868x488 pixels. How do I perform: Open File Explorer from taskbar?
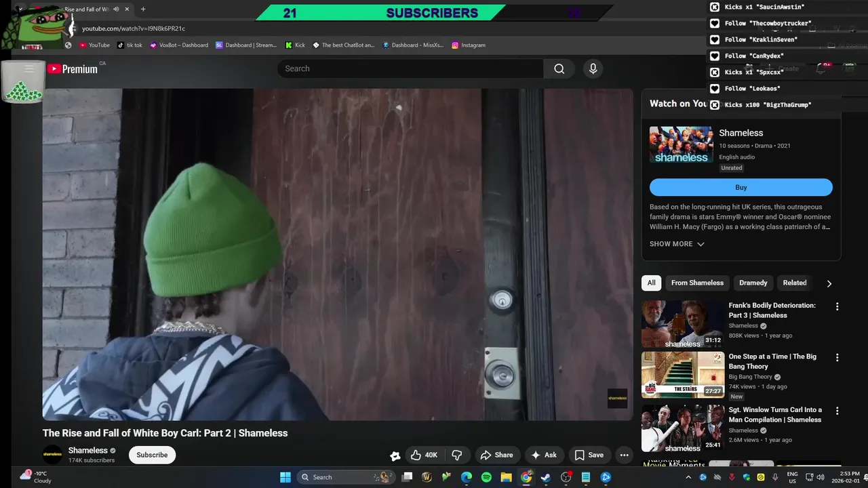click(506, 477)
